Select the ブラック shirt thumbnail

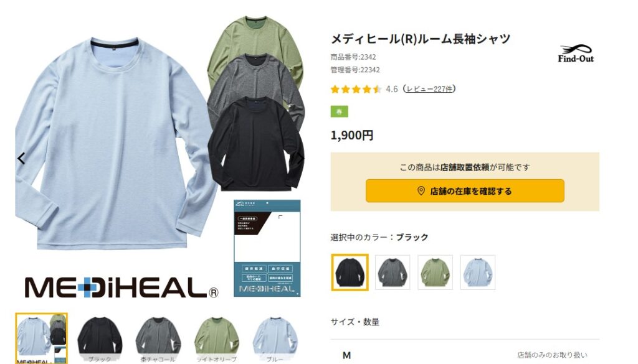tap(100, 338)
